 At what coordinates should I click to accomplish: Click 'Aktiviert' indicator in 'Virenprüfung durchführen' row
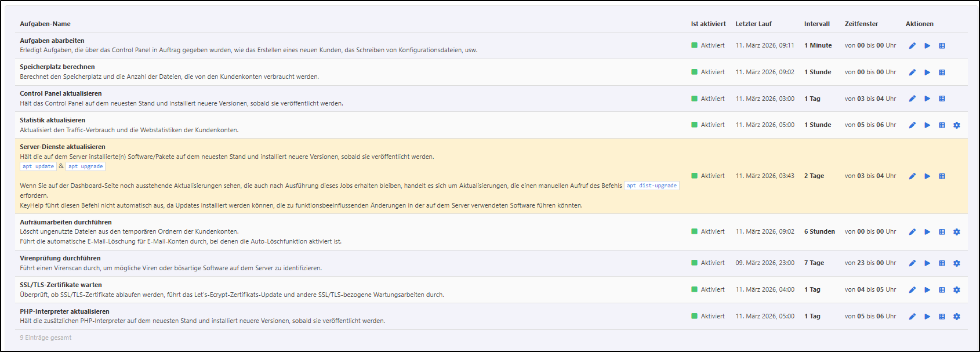pos(708,263)
